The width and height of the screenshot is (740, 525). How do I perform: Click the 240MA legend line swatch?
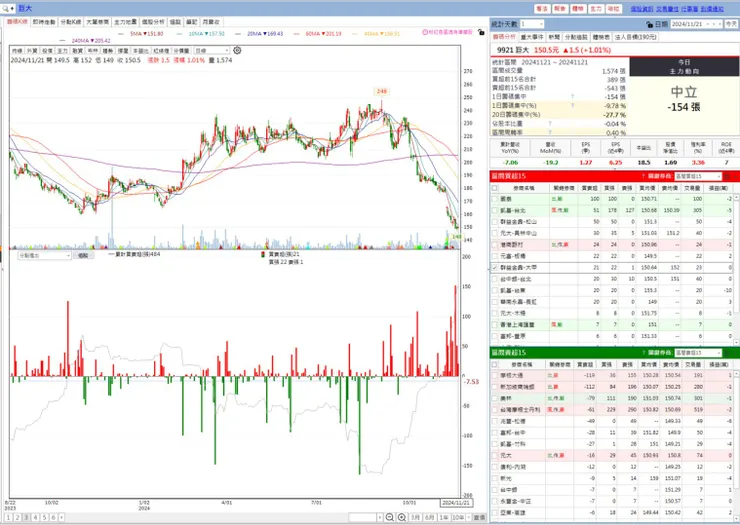tap(63, 41)
